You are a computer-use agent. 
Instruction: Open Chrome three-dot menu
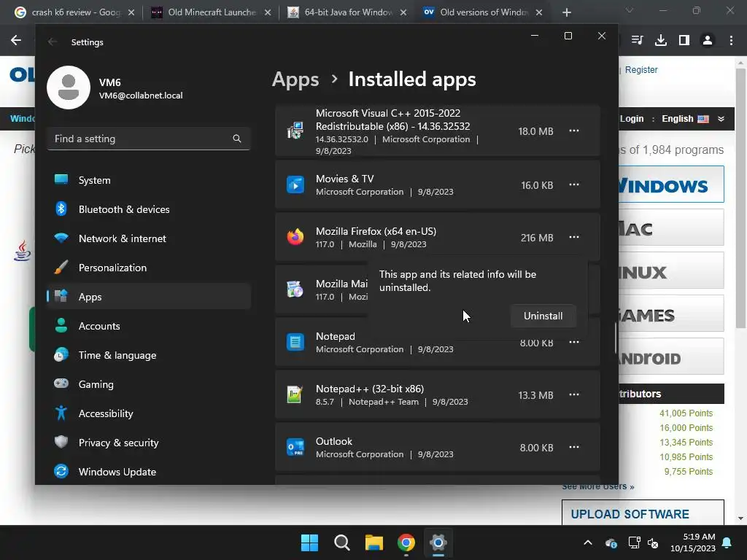tap(731, 40)
